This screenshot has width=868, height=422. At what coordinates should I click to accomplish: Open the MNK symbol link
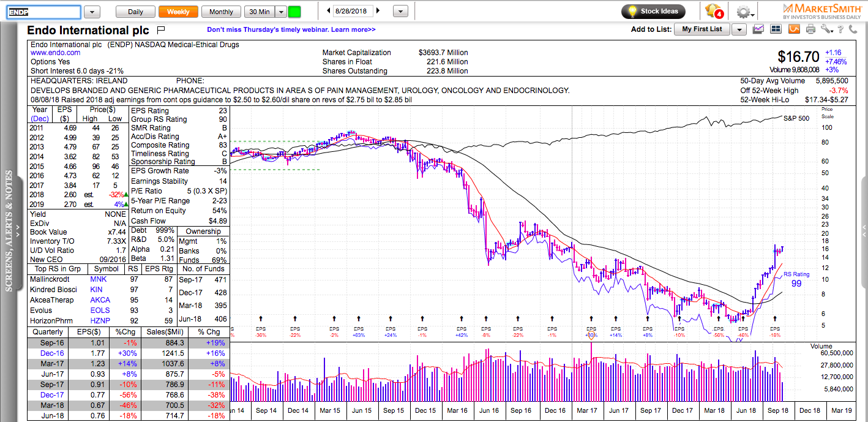(x=98, y=279)
